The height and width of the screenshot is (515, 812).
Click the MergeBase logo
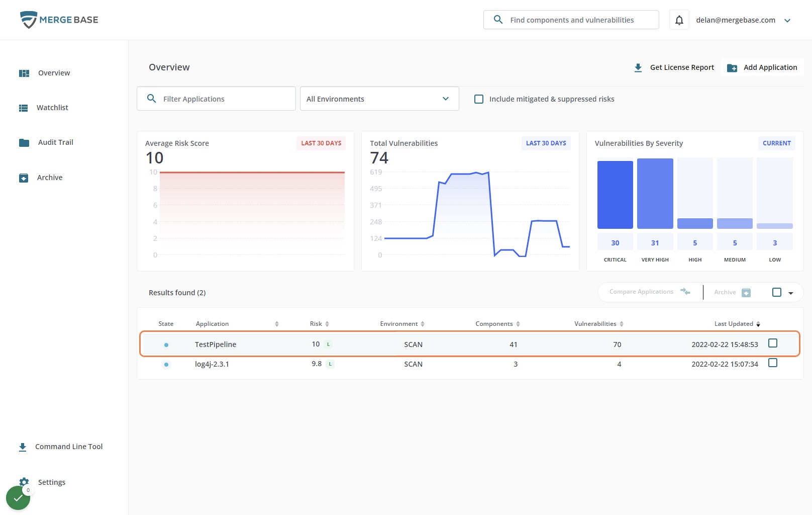pos(59,20)
